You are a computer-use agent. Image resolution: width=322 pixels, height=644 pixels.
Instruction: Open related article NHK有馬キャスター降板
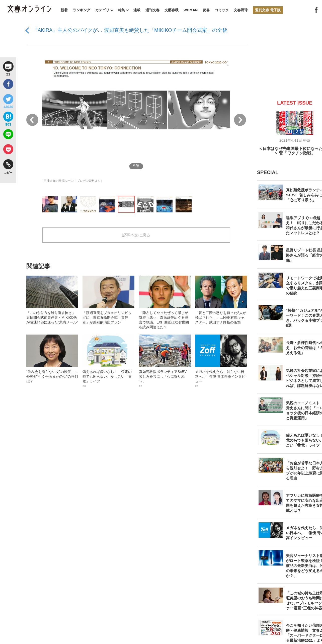[221, 317]
